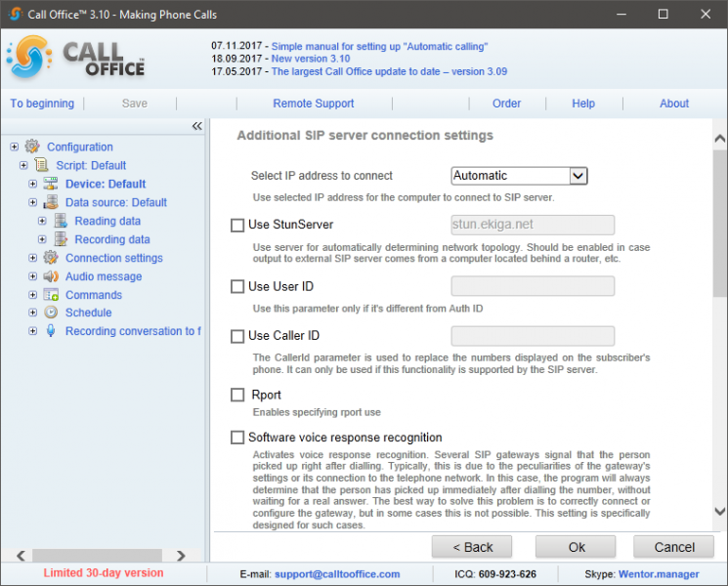Open the New version 3.10 news link
728x586 pixels.
(x=311, y=59)
